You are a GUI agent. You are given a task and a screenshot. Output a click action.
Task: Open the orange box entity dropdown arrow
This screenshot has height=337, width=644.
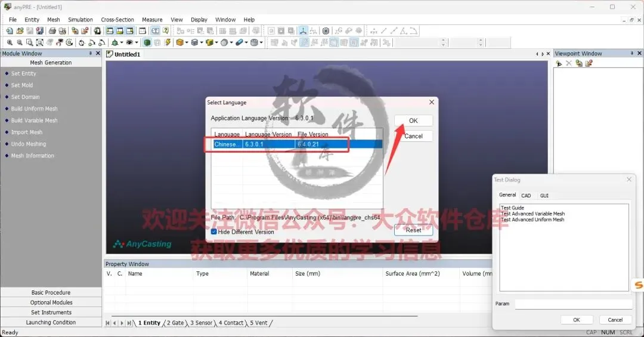[187, 42]
